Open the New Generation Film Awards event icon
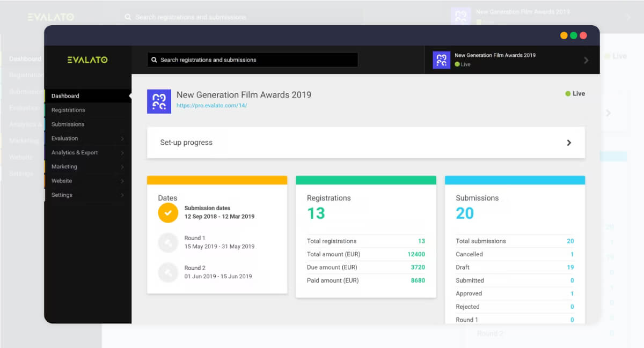Image resolution: width=644 pixels, height=348 pixels. click(441, 59)
